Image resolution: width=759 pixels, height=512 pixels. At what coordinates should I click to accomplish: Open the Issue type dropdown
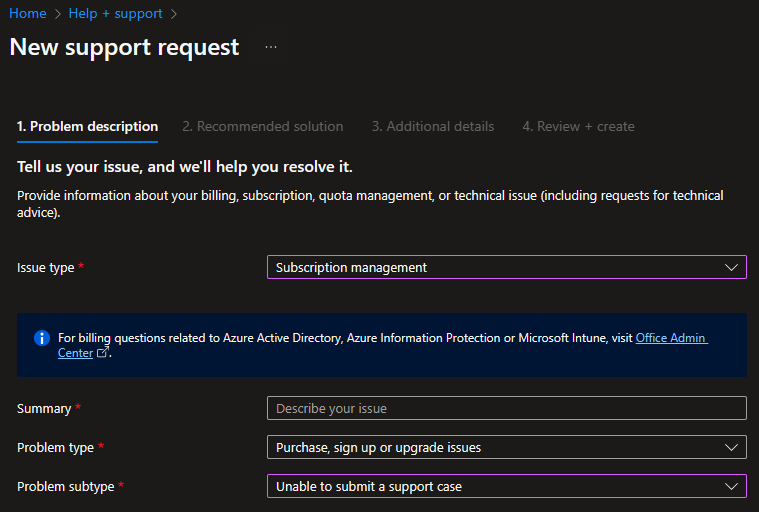(507, 267)
